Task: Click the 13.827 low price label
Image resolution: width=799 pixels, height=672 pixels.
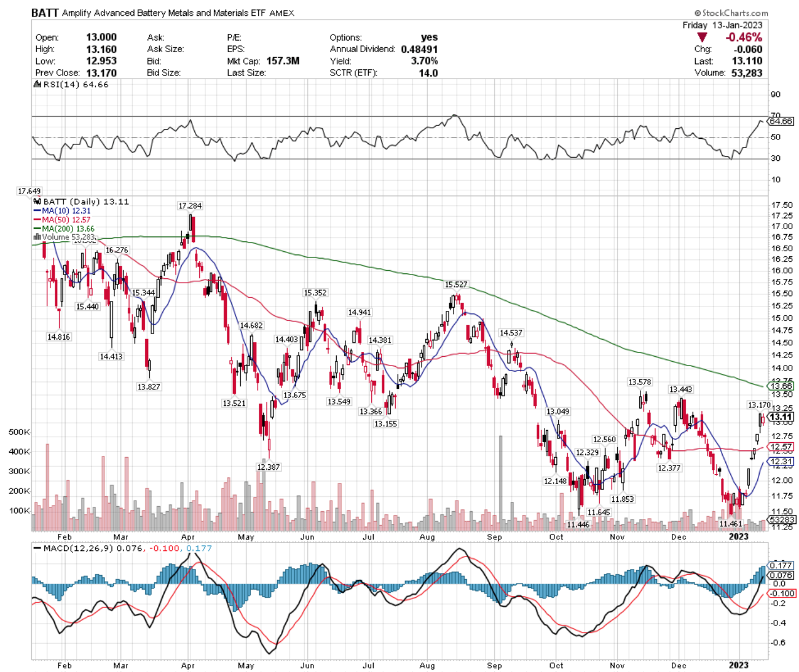Action: coord(149,387)
